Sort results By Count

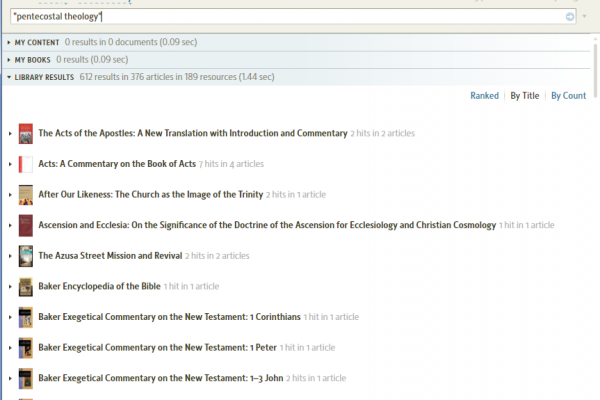[x=568, y=96]
